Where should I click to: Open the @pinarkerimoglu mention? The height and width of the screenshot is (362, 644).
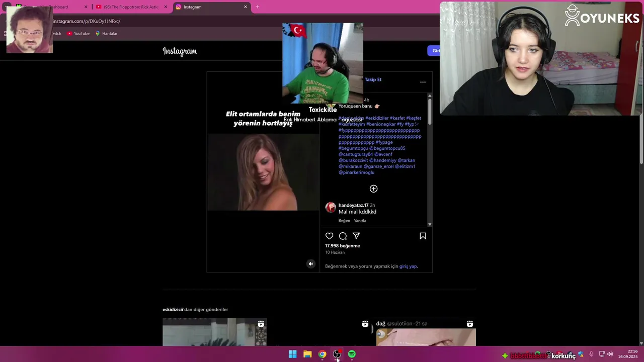coord(356,172)
